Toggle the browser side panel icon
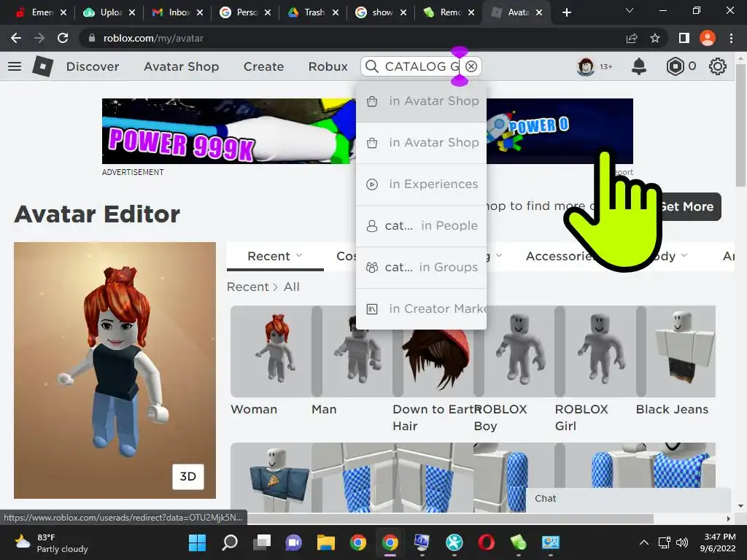This screenshot has height=560, width=747. [684, 38]
